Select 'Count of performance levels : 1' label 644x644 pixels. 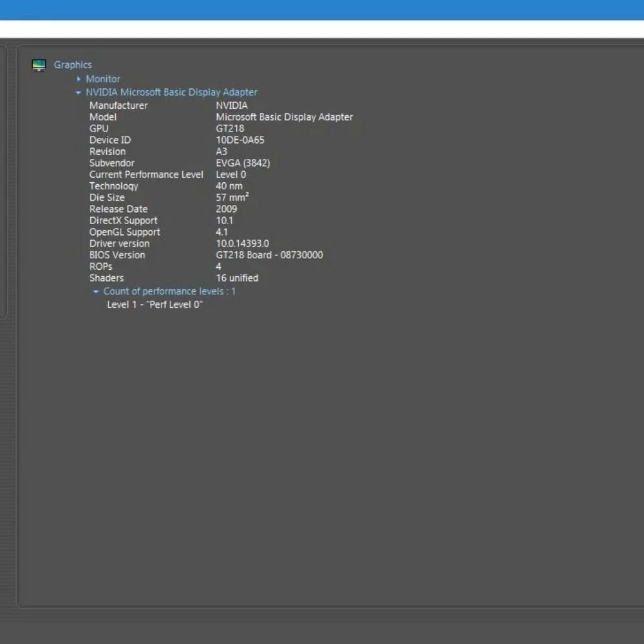pyautogui.click(x=169, y=291)
